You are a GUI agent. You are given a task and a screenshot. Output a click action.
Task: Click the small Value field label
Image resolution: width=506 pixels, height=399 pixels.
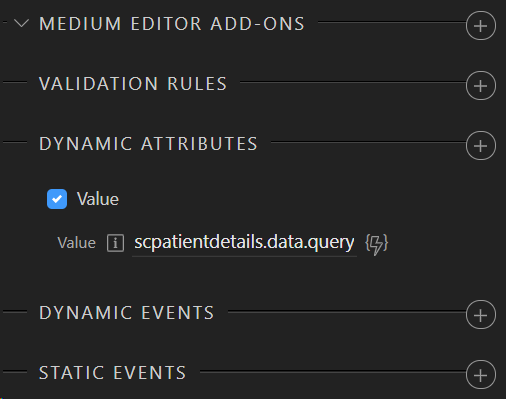[x=76, y=243]
